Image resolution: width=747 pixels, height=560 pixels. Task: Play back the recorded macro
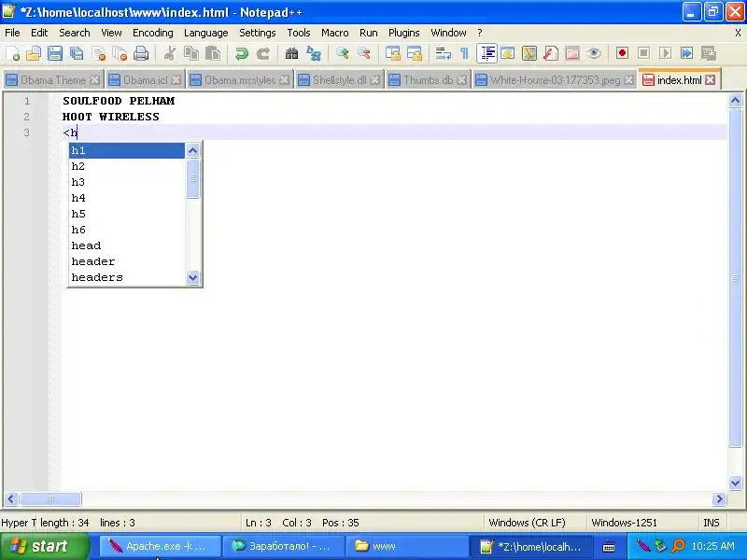point(665,53)
